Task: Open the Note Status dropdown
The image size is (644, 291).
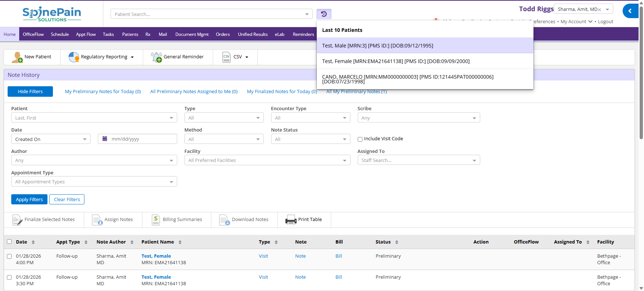Action: [x=310, y=139]
